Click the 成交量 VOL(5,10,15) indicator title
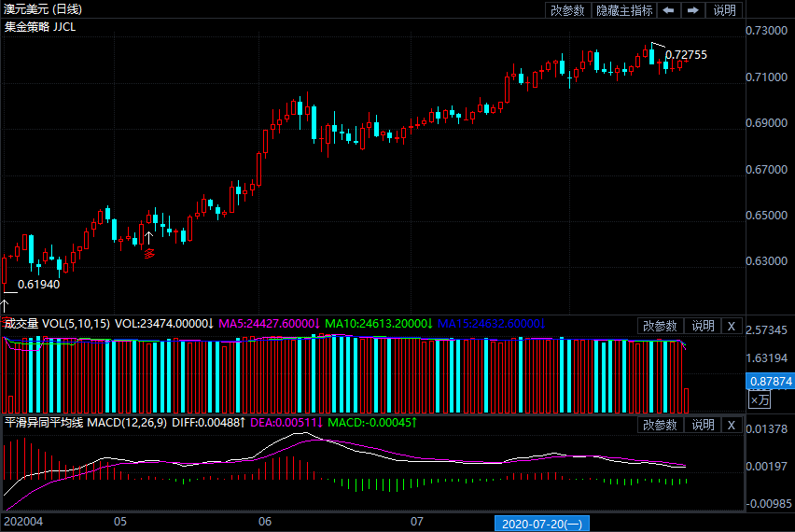Image resolution: width=795 pixels, height=532 pixels. click(57, 324)
